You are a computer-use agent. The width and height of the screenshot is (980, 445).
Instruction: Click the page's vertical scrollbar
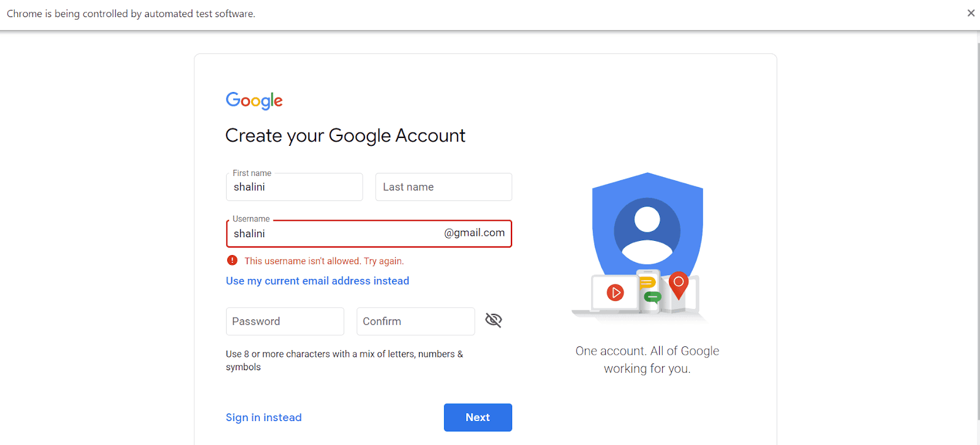(x=976, y=233)
